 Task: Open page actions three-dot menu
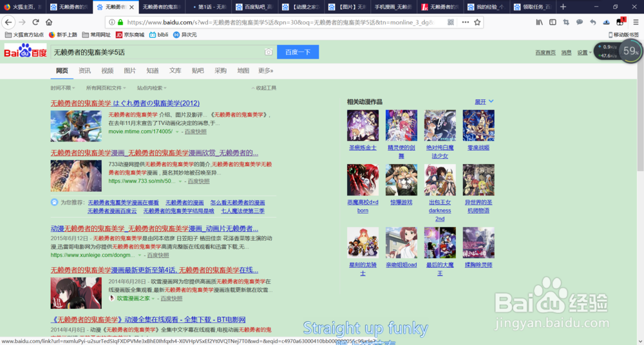coord(465,22)
